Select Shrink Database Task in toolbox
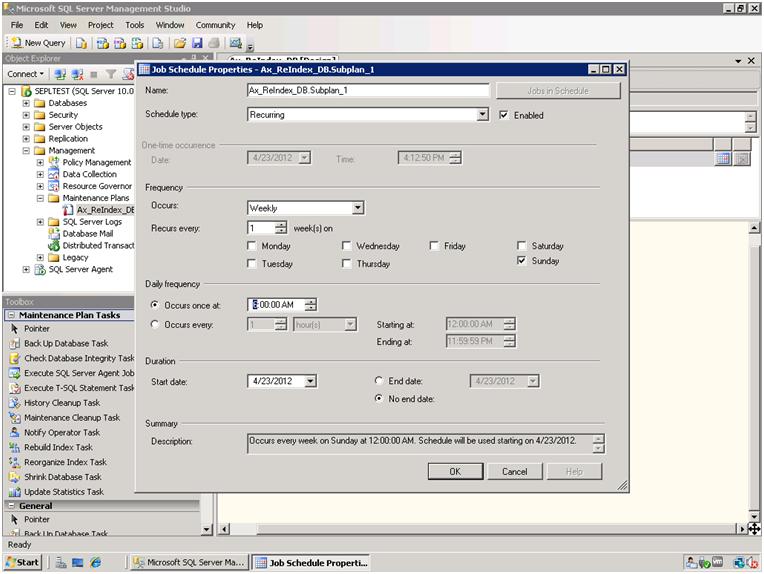This screenshot has width=764, height=574. [63, 477]
